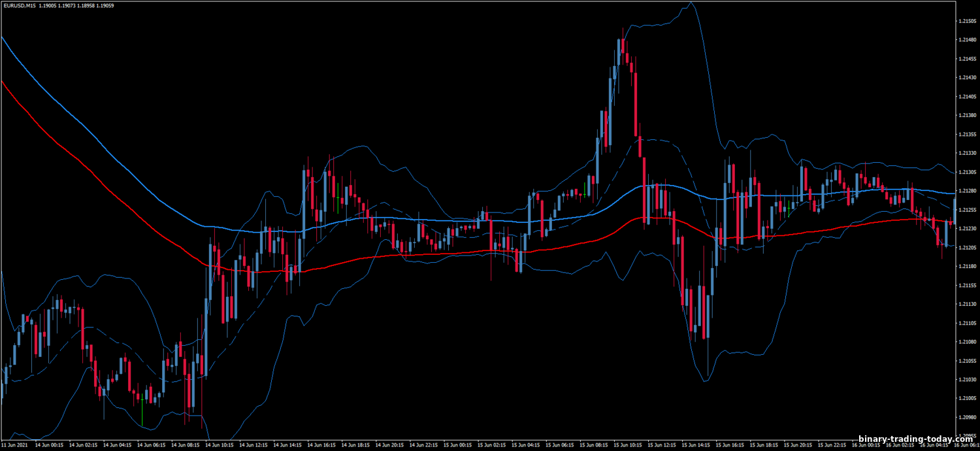Click the 14 Jun 08:15 time label

click(x=185, y=445)
